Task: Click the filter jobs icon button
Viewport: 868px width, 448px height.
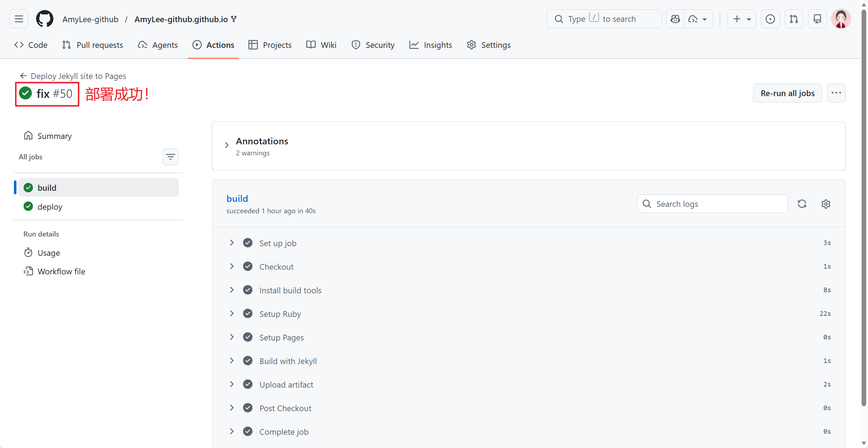Action: click(171, 157)
